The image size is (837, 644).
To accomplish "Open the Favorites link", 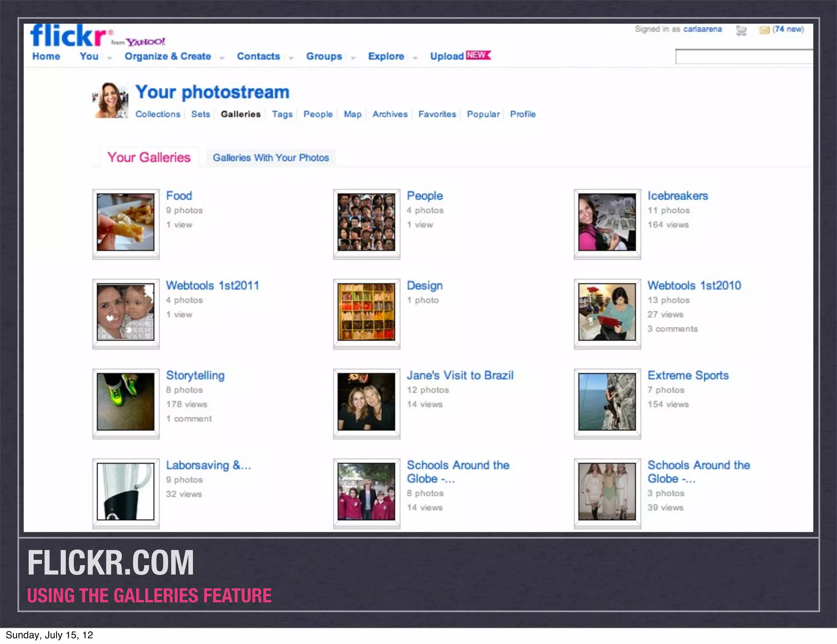I will click(437, 114).
